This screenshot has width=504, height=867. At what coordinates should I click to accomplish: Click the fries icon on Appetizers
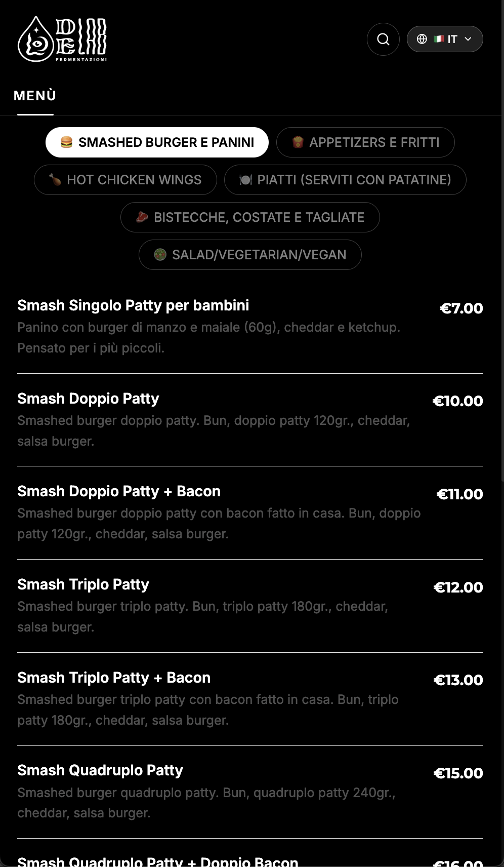coord(298,142)
